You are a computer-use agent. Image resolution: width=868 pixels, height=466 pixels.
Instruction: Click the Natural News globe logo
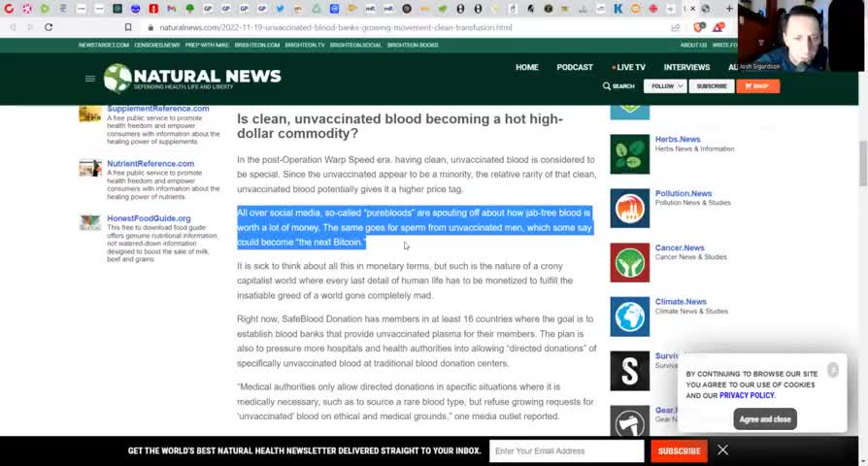coord(117,78)
